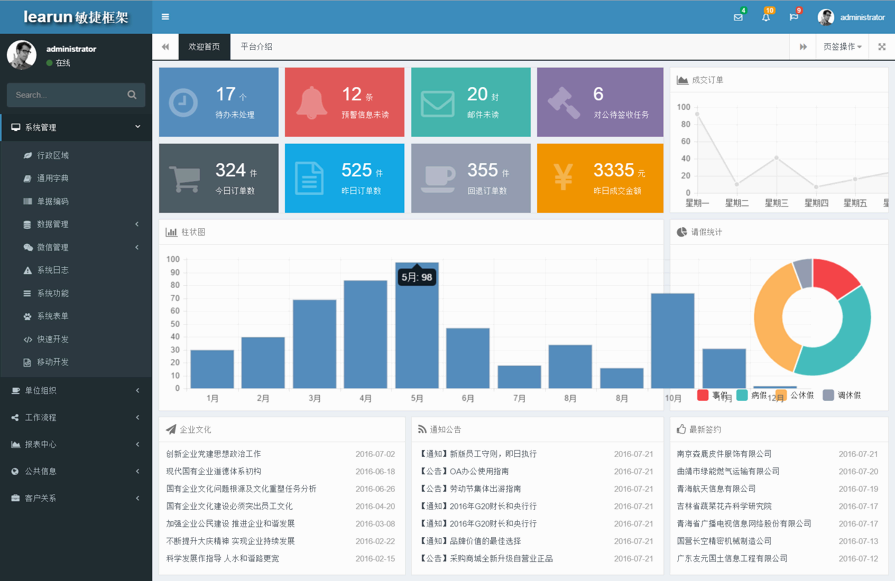Open the mail envelope notifications icon
895x581 pixels.
tap(738, 17)
